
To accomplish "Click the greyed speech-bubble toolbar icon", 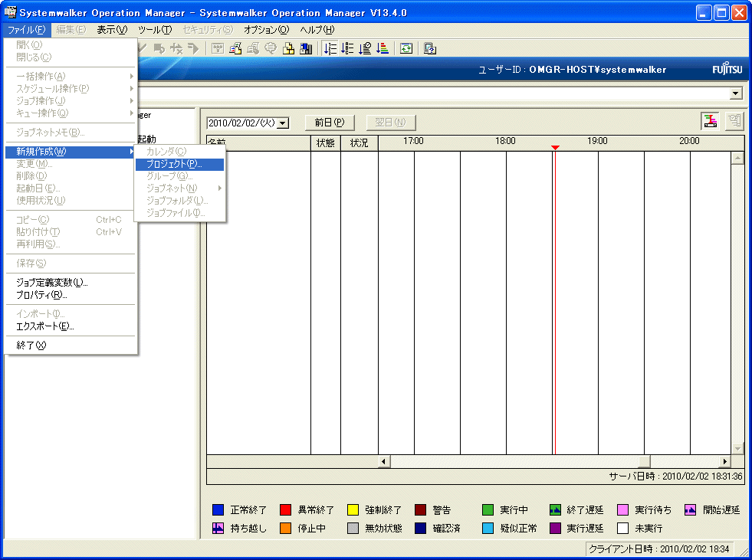I will click(x=271, y=48).
